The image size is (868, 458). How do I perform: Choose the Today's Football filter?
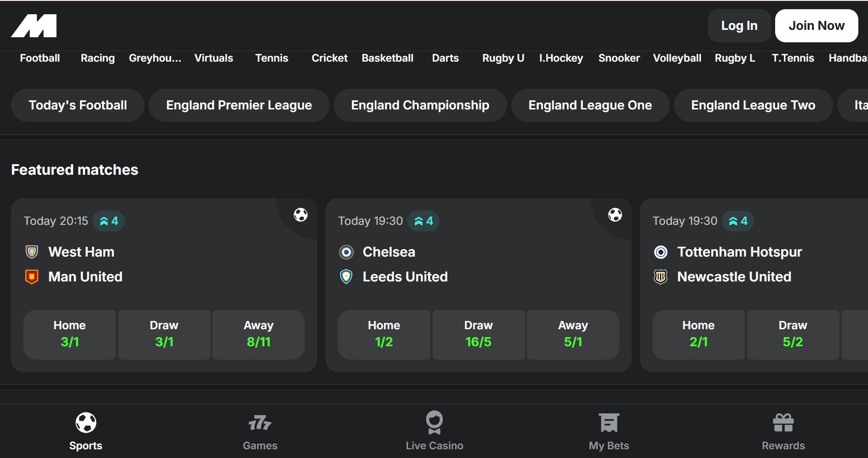[x=78, y=105]
